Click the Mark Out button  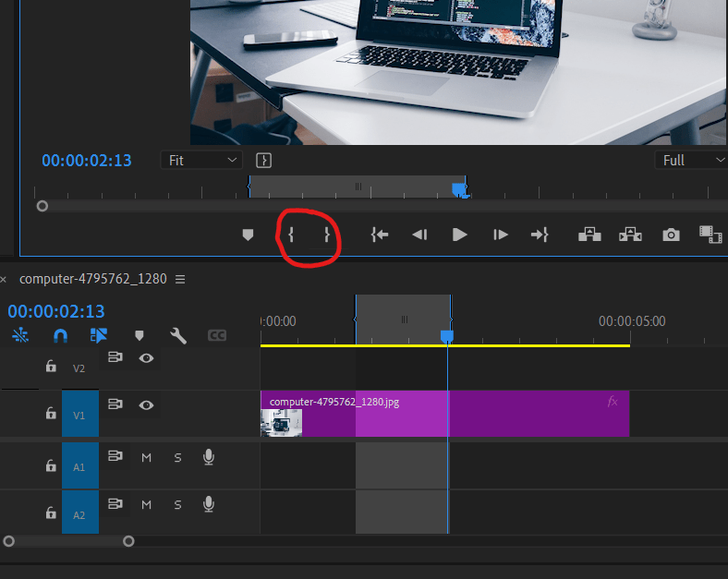(x=327, y=235)
